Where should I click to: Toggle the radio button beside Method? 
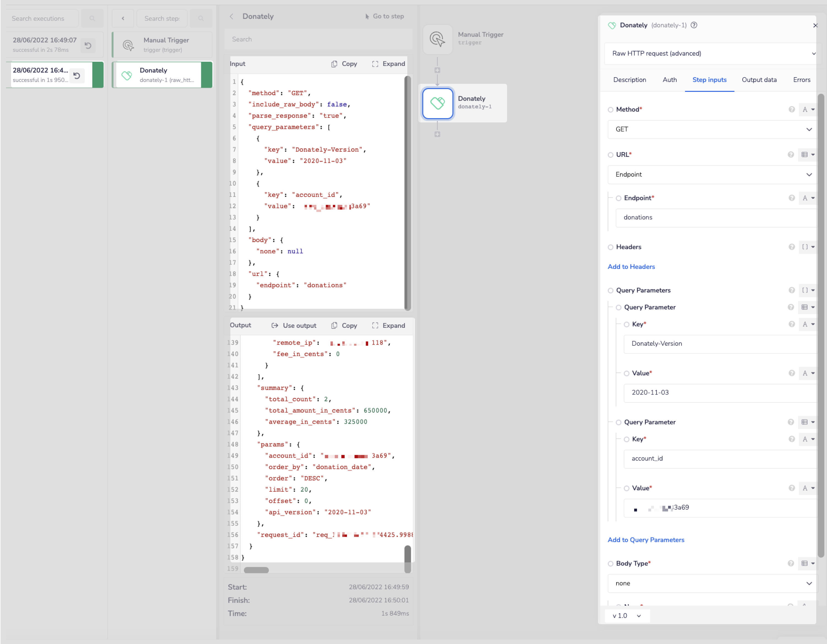(610, 110)
